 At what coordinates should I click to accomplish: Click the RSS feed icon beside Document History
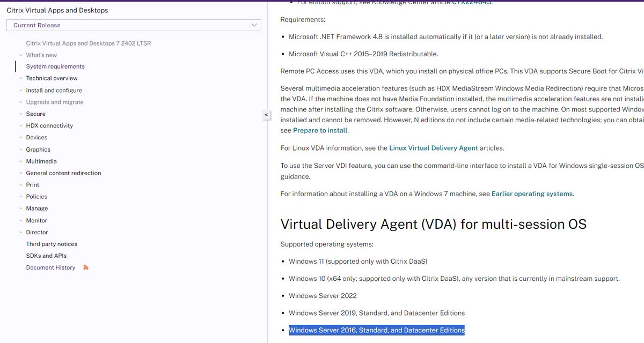pyautogui.click(x=86, y=267)
